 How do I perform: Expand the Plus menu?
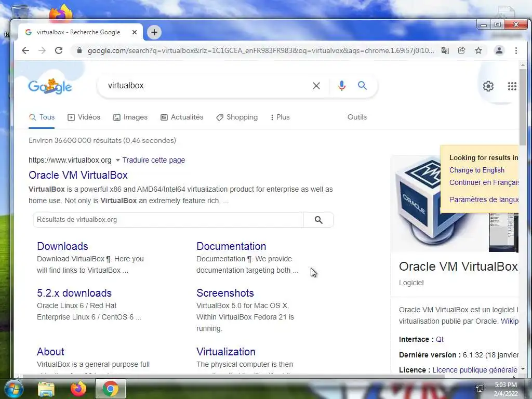coord(280,117)
